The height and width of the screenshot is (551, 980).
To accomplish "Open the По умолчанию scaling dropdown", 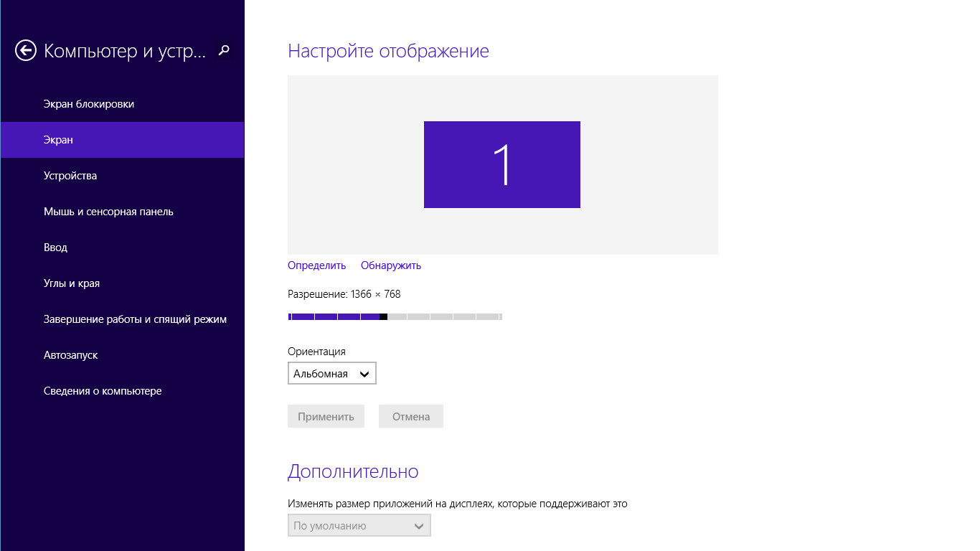I will coord(359,525).
